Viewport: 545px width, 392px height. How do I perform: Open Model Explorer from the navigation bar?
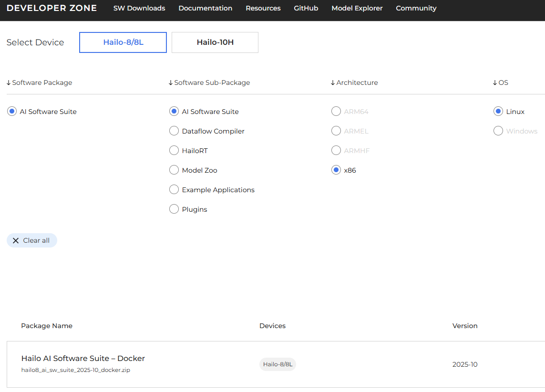click(x=357, y=8)
